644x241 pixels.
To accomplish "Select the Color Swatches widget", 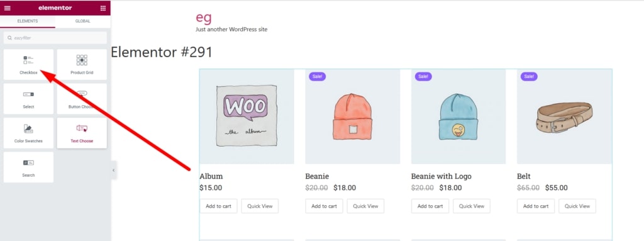I will tap(28, 133).
